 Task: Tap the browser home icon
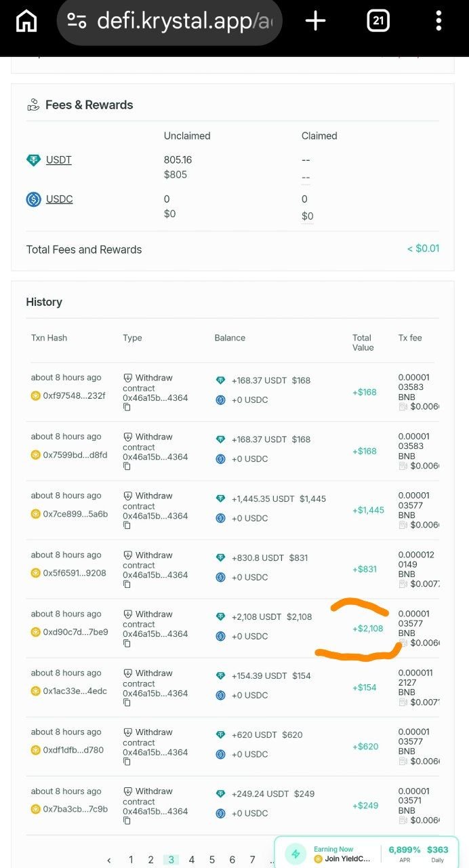[26, 21]
